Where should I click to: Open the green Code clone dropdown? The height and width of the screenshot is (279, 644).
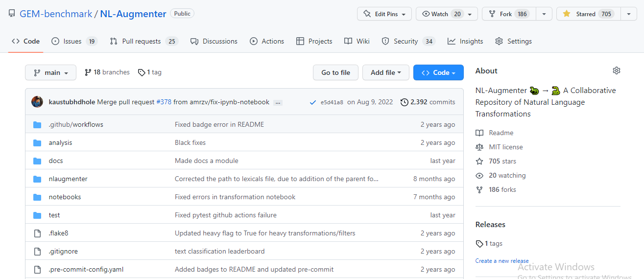pyautogui.click(x=438, y=72)
